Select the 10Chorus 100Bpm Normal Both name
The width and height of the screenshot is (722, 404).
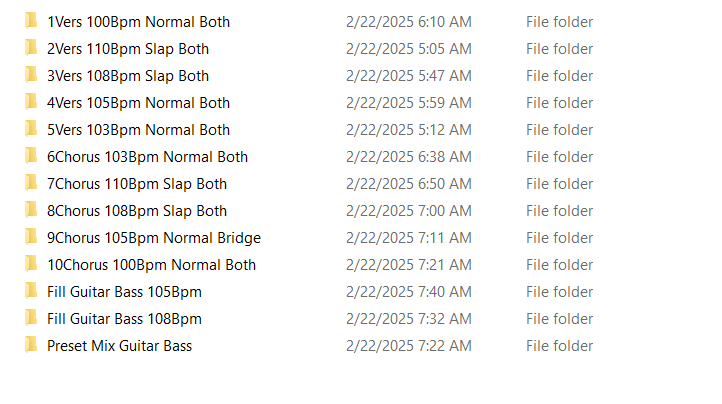[x=151, y=265]
